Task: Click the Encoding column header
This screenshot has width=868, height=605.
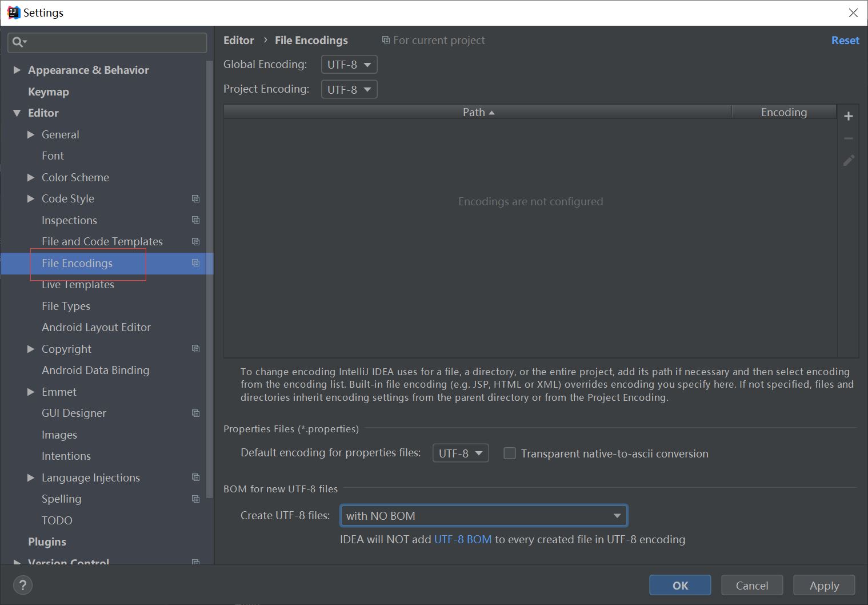Action: pos(784,112)
